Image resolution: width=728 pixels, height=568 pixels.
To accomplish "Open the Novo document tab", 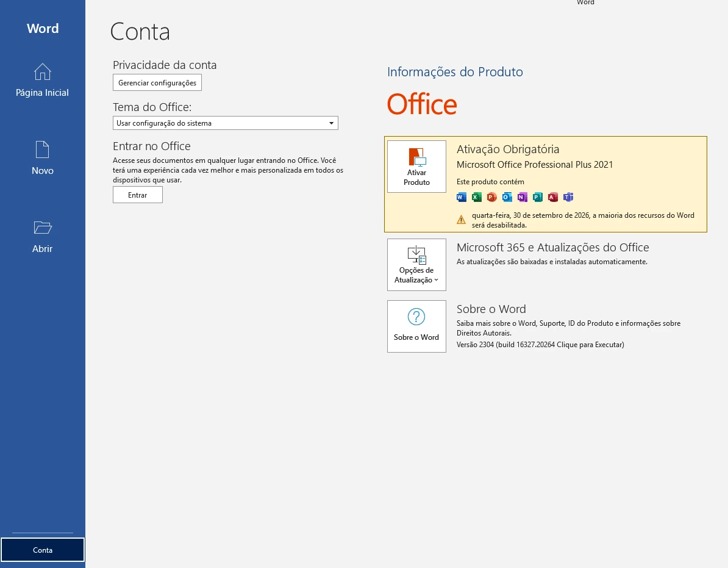I will 42,158.
